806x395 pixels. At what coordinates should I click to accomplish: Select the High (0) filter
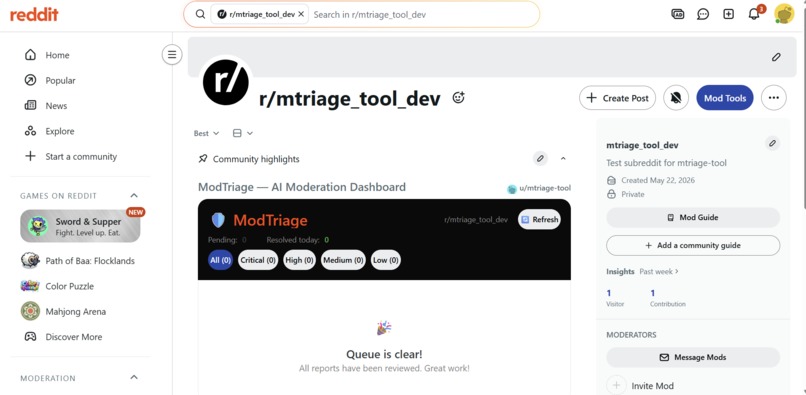coord(299,260)
